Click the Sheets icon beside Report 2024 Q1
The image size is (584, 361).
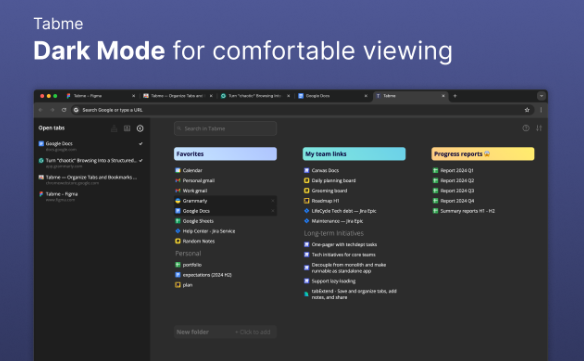click(435, 170)
